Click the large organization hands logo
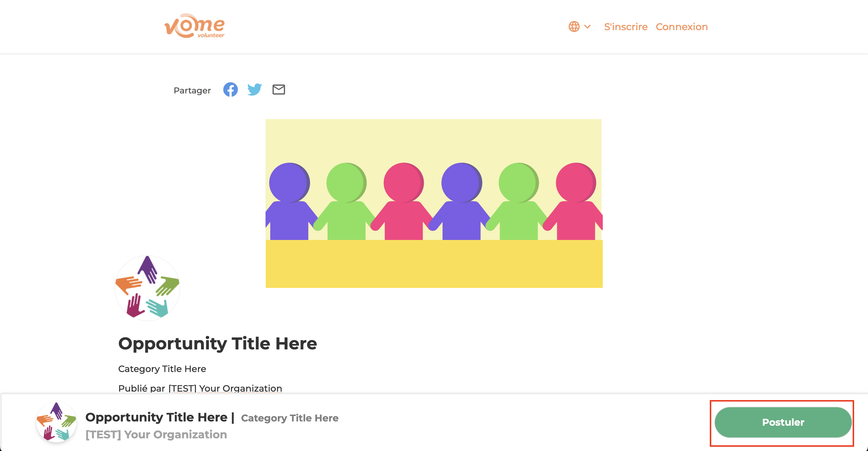 [x=147, y=288]
